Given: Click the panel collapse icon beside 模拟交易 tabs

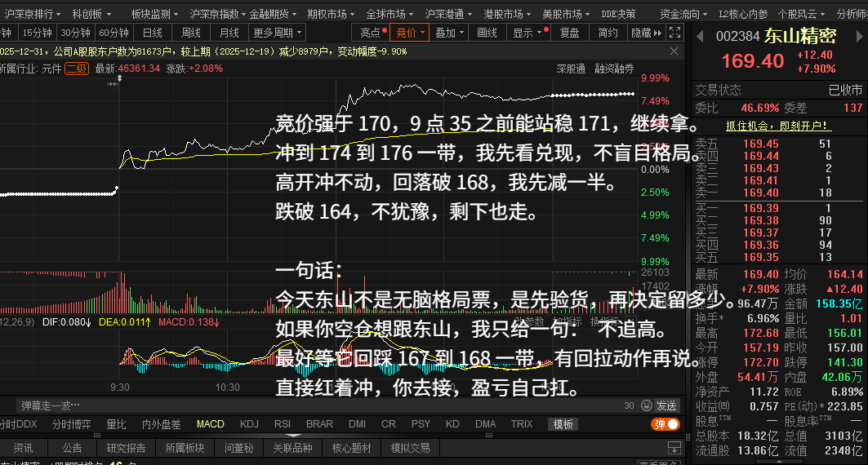Looking at the screenshot, I should (x=674, y=447).
